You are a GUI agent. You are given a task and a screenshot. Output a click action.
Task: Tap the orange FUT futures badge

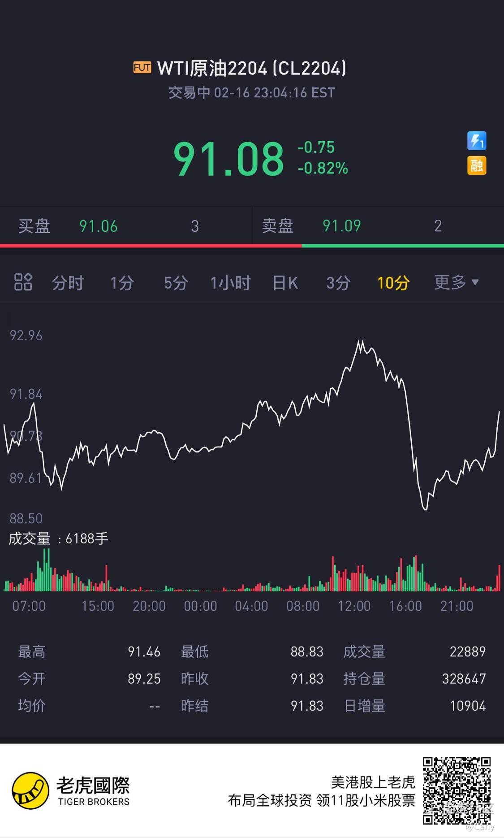142,68
